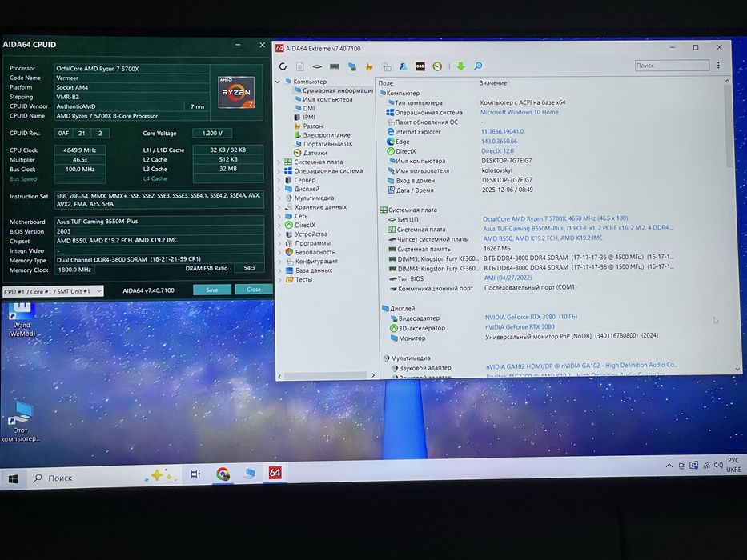Click the Поле column header
The image size is (747, 560).
[x=386, y=83]
